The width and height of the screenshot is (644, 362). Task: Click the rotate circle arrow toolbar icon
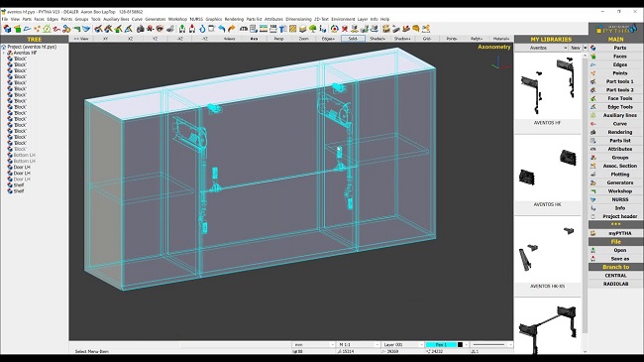pos(202,29)
